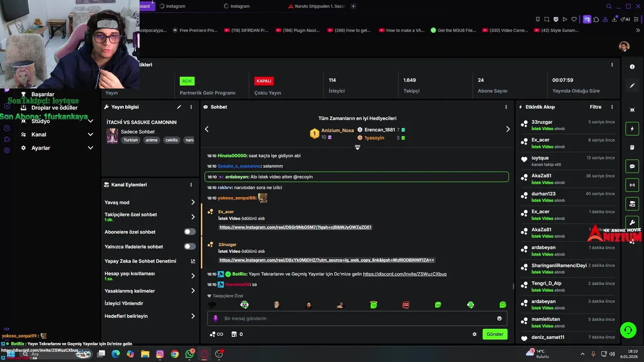Click the channel points infinity icon
This screenshot has height=362, width=644.
216,334
